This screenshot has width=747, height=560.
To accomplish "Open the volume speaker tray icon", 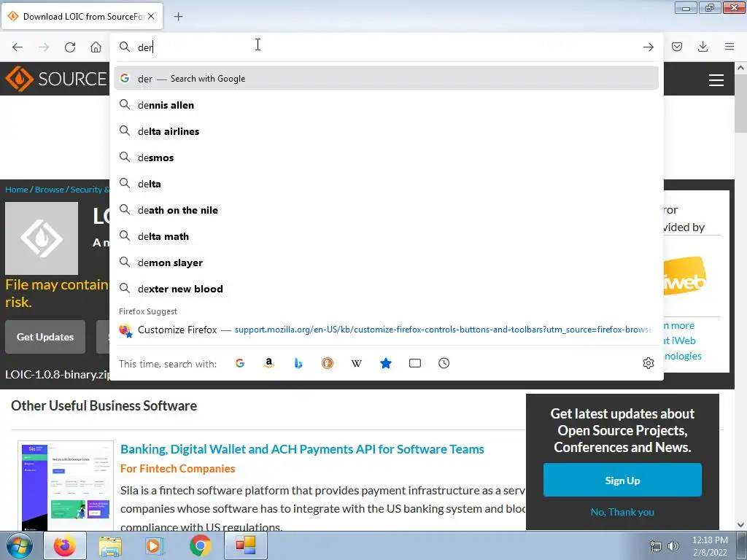I will 673,546.
